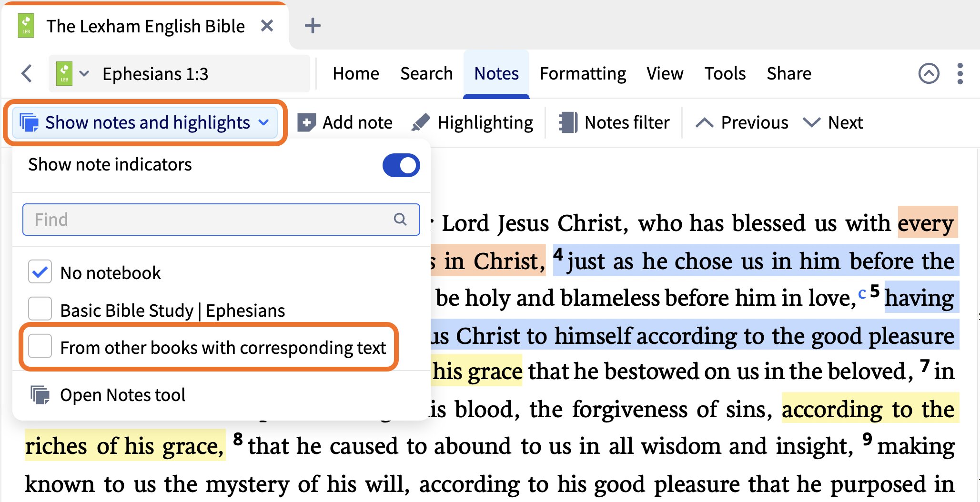Click the LEB book icon in the tab

[26, 26]
